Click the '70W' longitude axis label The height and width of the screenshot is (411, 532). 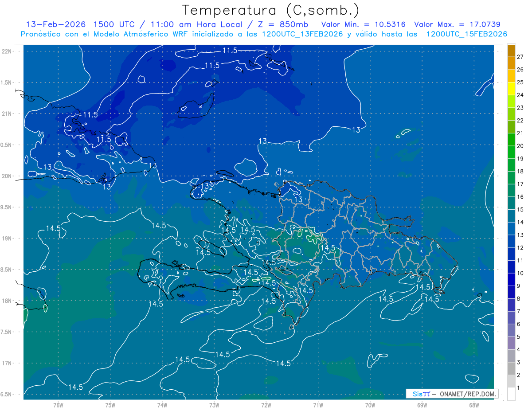click(x=370, y=405)
